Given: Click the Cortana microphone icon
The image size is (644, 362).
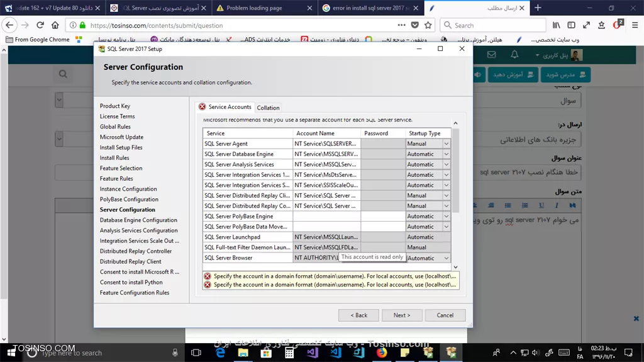Looking at the screenshot, I should (x=175, y=353).
